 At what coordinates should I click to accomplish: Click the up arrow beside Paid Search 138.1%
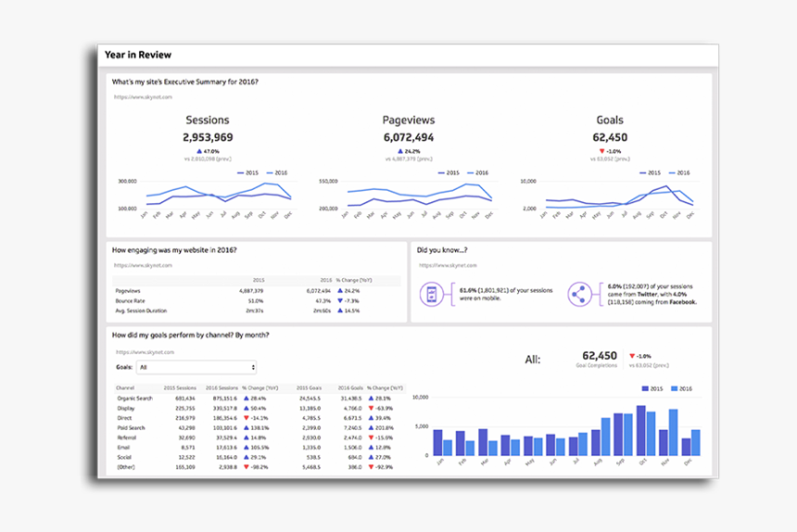tap(246, 428)
